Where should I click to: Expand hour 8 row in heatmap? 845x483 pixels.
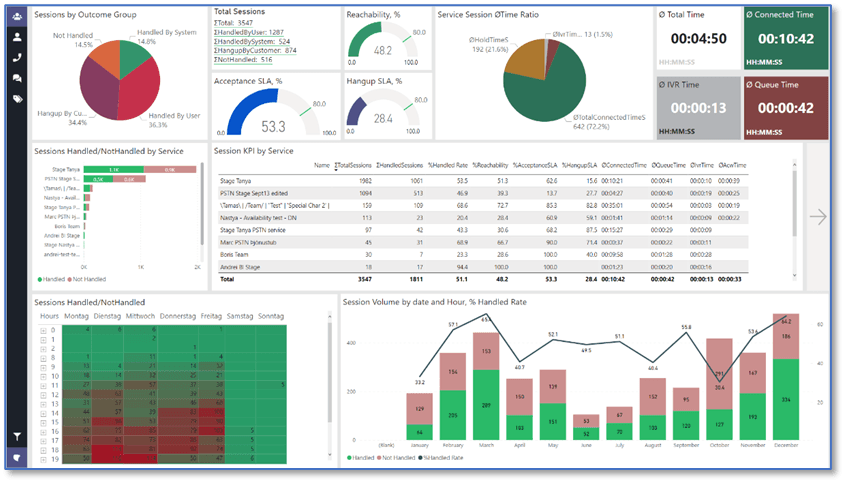43,358
